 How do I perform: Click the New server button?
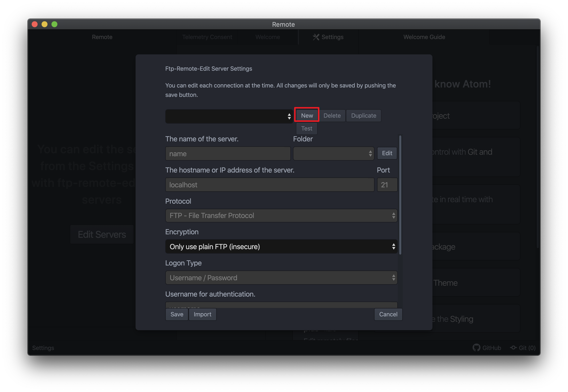click(x=307, y=115)
